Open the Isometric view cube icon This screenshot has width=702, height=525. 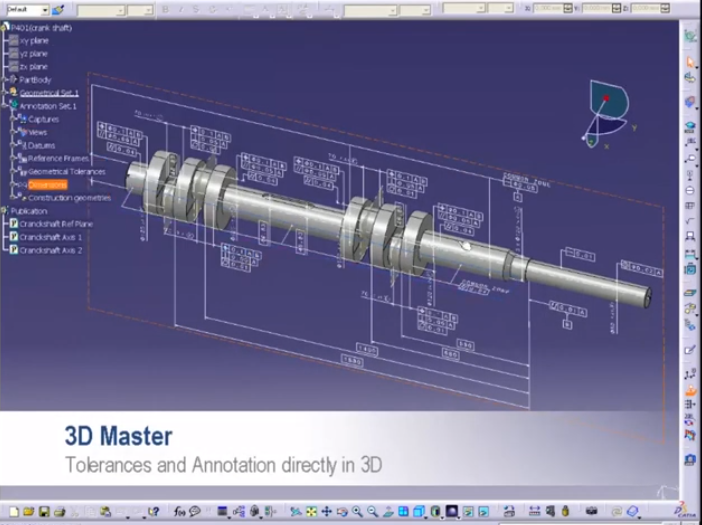(418, 511)
